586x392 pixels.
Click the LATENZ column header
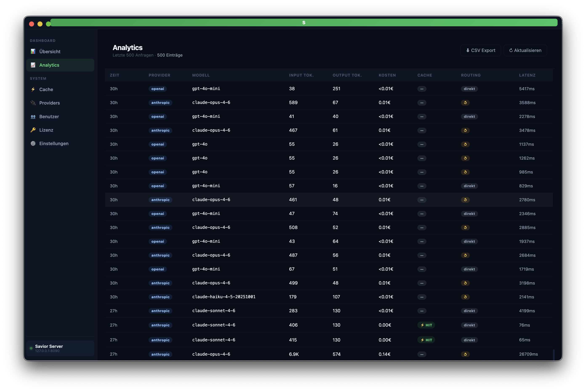(x=527, y=75)
